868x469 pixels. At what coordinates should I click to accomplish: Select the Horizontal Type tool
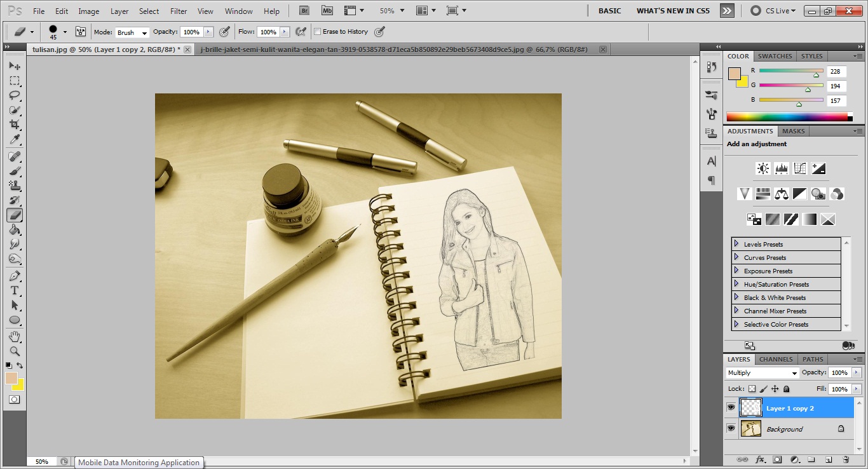15,290
